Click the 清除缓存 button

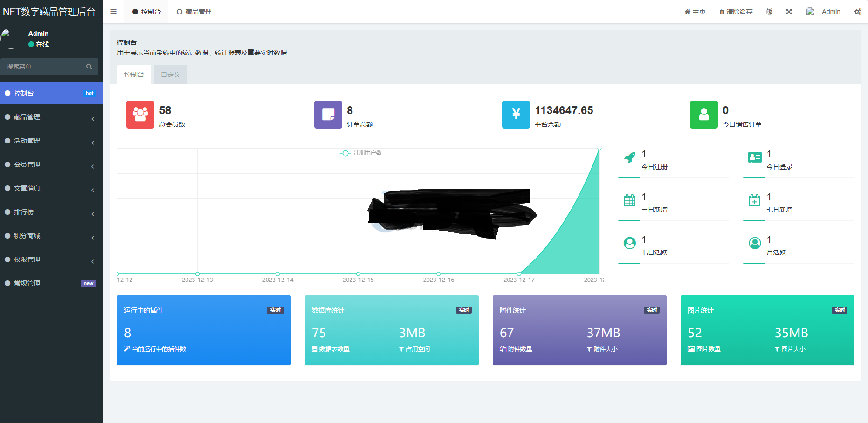pyautogui.click(x=736, y=12)
